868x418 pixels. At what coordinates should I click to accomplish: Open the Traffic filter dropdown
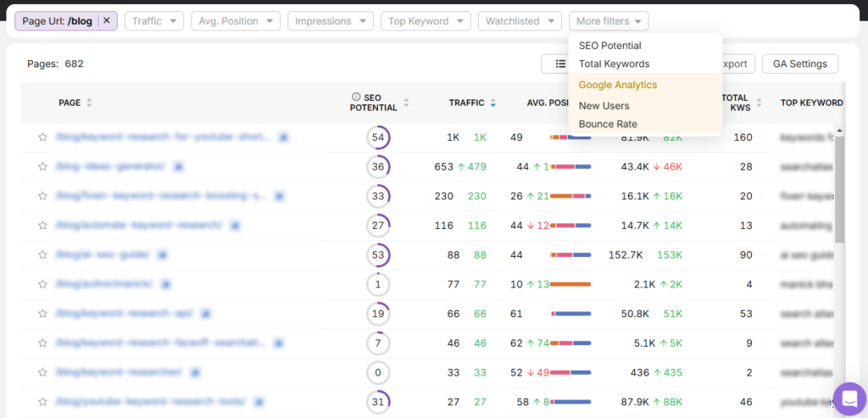coord(154,21)
